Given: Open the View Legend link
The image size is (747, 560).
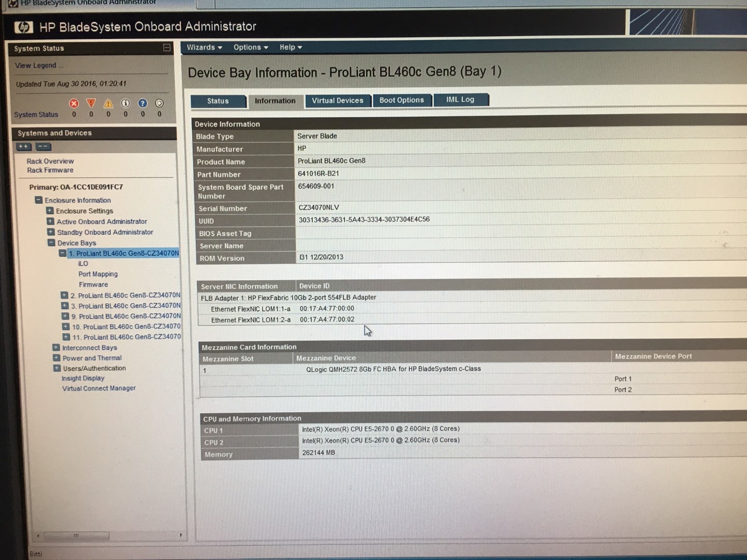Looking at the screenshot, I should click(x=39, y=65).
